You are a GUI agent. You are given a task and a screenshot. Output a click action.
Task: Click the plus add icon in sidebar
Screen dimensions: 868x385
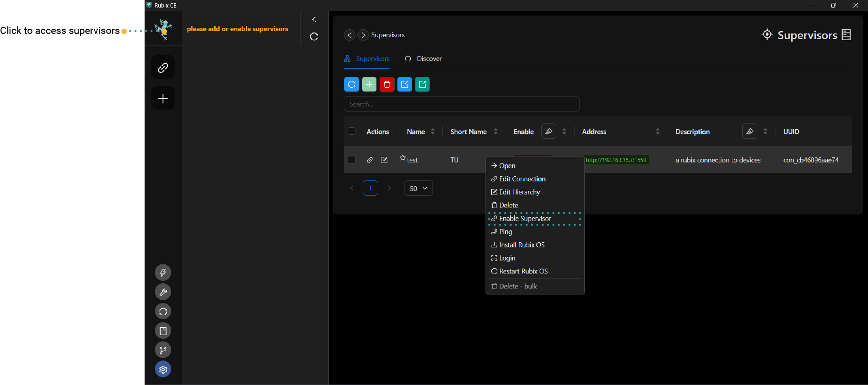163,98
